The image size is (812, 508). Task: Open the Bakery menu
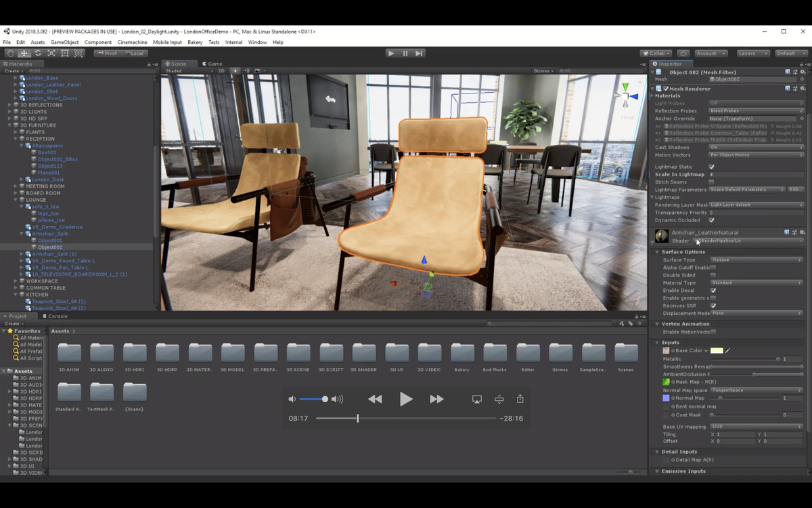point(195,42)
